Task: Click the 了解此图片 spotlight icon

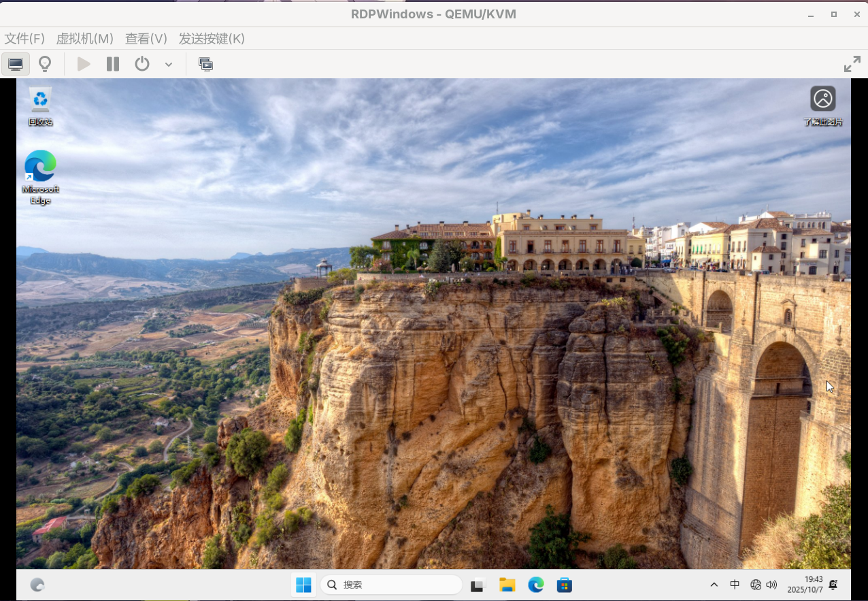Action: click(822, 99)
